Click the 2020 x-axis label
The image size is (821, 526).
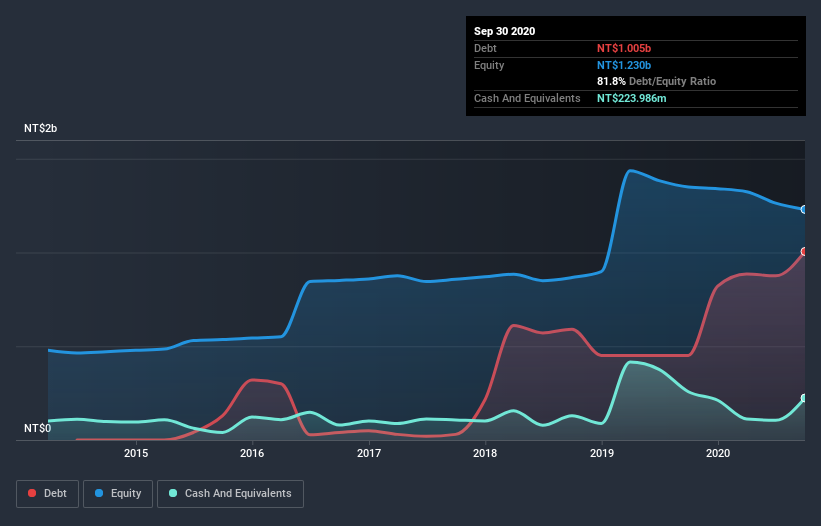pyautogui.click(x=718, y=453)
